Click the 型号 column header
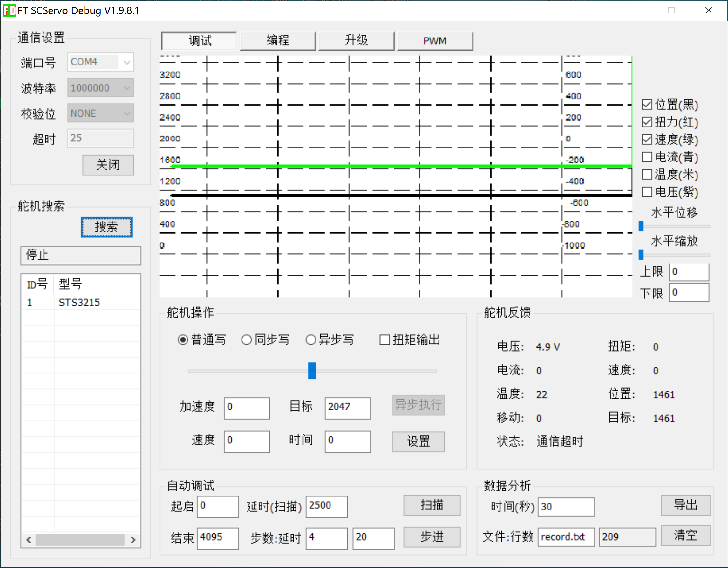This screenshot has height=568, width=728. pos(71,284)
